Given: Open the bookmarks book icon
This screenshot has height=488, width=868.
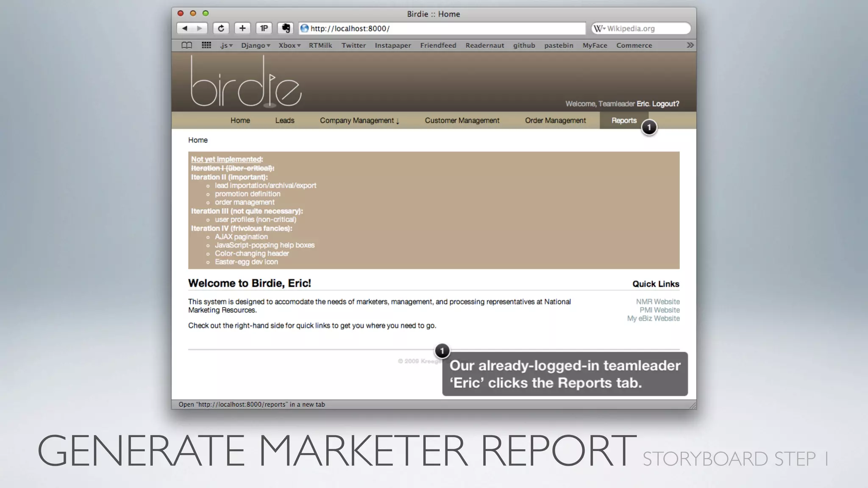Looking at the screenshot, I should point(186,45).
